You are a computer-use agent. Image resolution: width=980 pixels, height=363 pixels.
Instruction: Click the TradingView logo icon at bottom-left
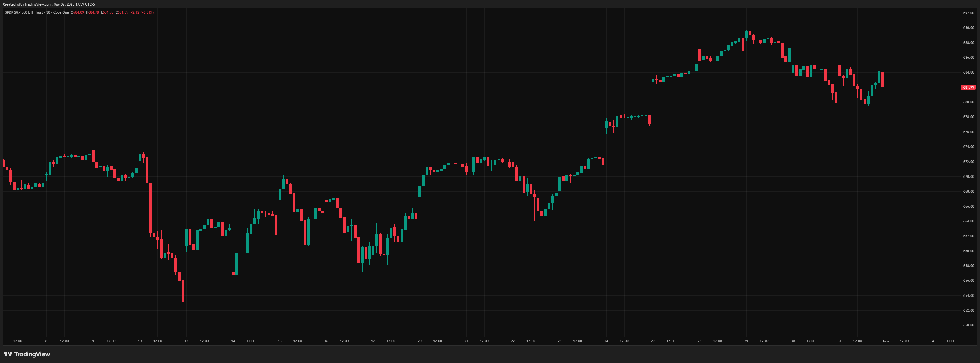coord(8,354)
